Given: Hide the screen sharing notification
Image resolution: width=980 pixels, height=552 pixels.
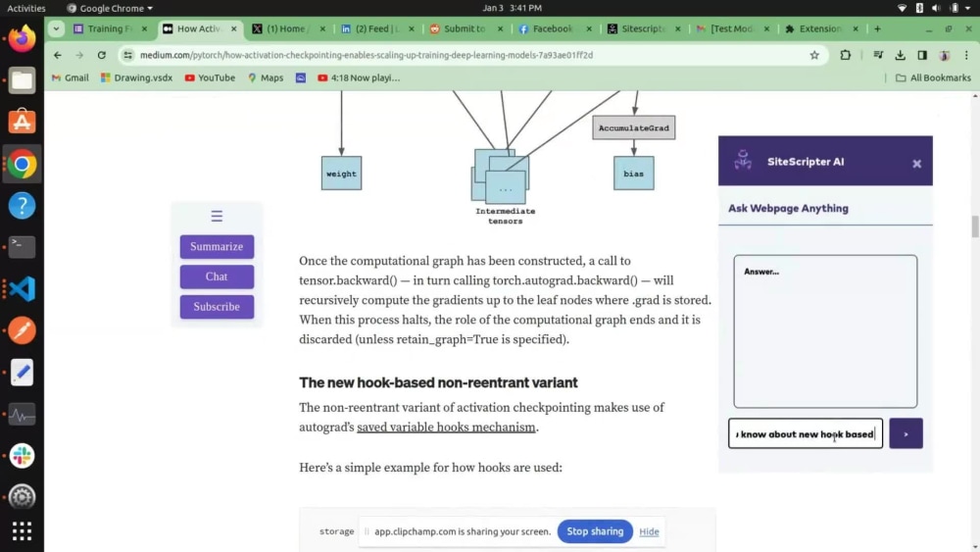Looking at the screenshot, I should [x=649, y=531].
